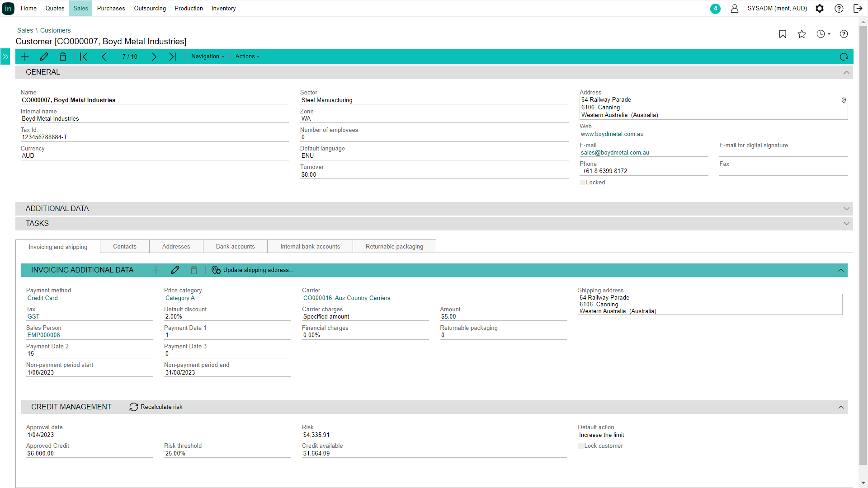Bookmark this page with the bookmark icon
Screen dimensions: 868x488
[x=783, y=34]
